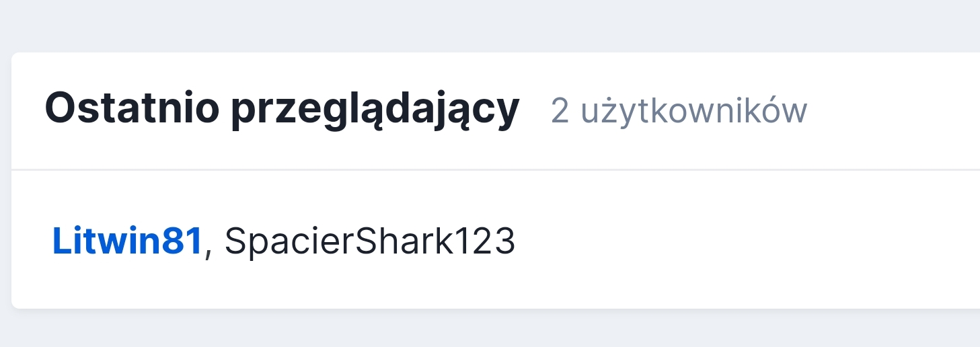Click the 'Shark' part of SpacierShark123

(401, 241)
